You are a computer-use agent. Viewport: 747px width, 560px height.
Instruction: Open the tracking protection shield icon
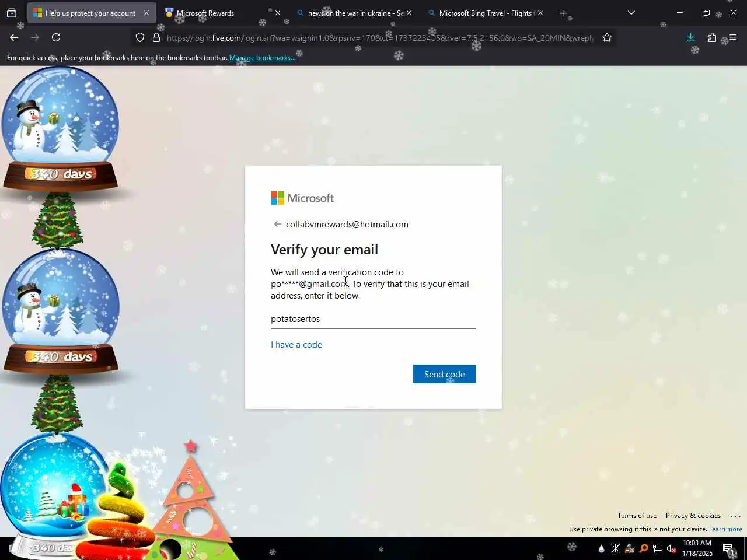pyautogui.click(x=140, y=37)
